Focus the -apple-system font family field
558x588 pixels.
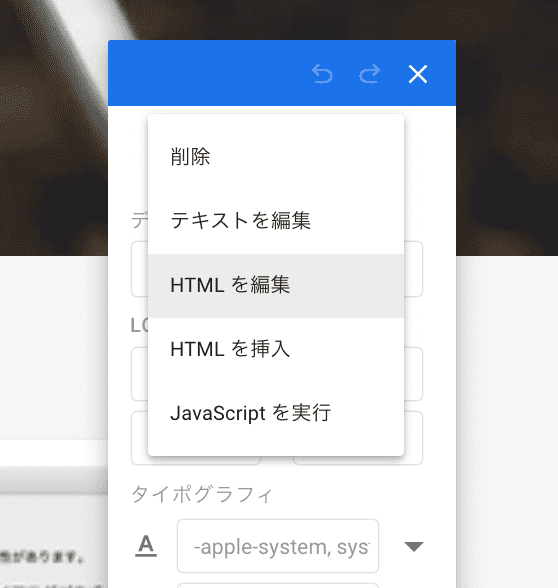tap(278, 546)
